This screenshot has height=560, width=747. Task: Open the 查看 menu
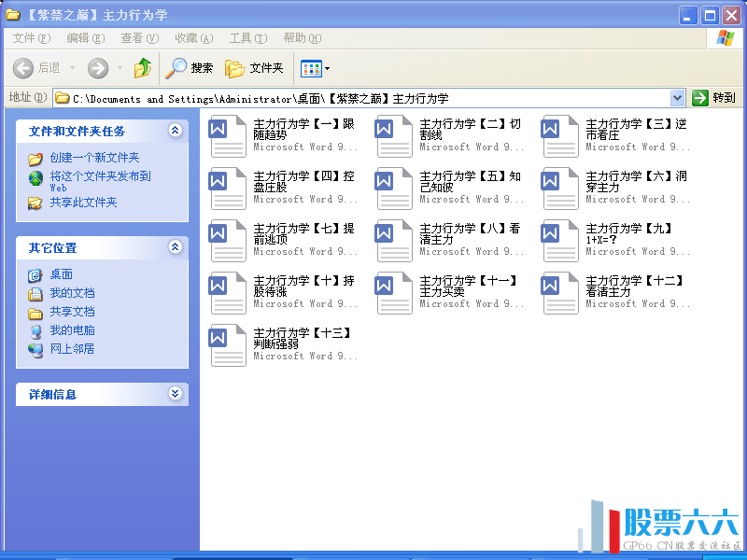pos(135,37)
